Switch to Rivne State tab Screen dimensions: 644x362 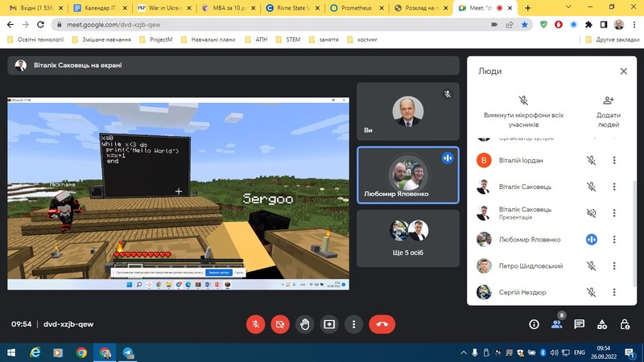tap(292, 8)
